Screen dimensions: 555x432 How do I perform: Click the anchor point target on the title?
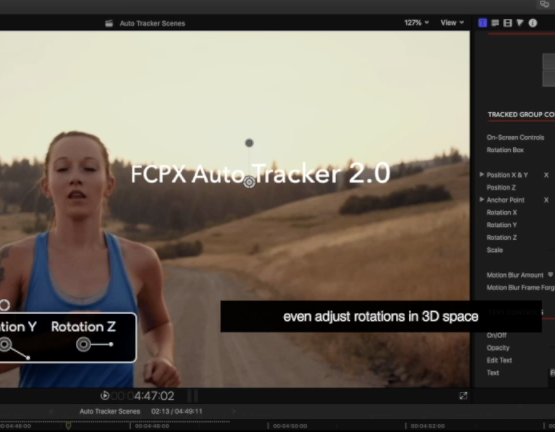point(250,182)
